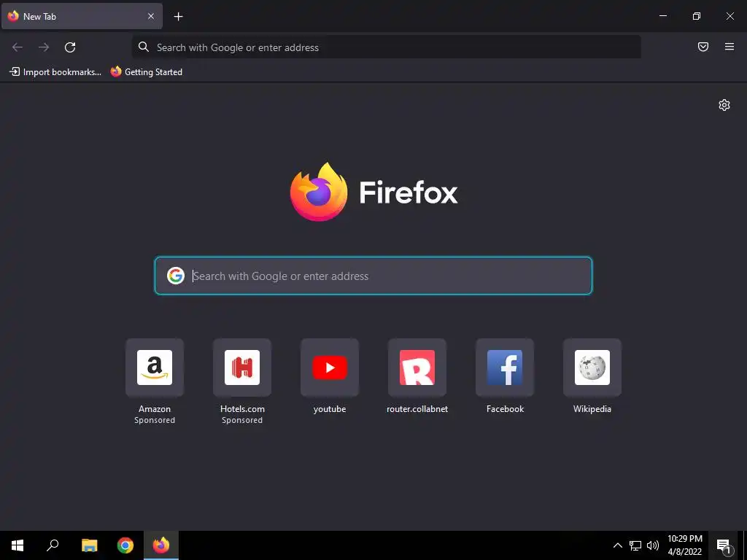Open the Getting Started bookmark
This screenshot has height=560, width=747.
(x=146, y=72)
